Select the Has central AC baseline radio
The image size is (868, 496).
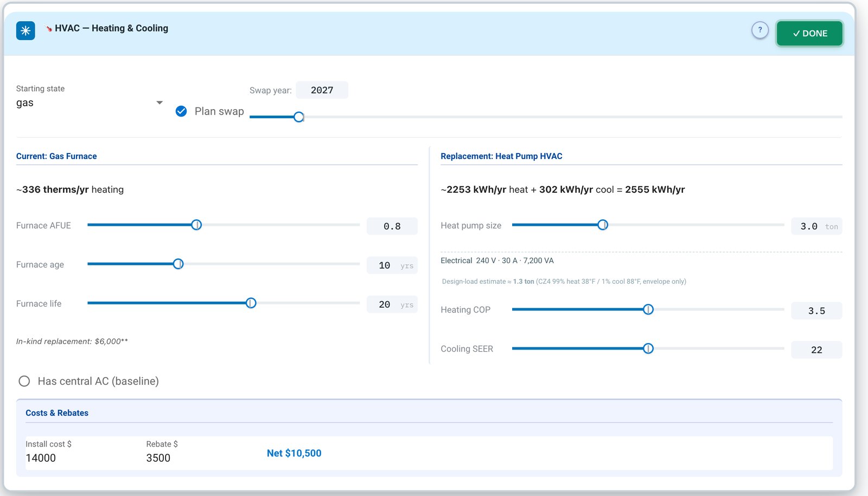24,381
